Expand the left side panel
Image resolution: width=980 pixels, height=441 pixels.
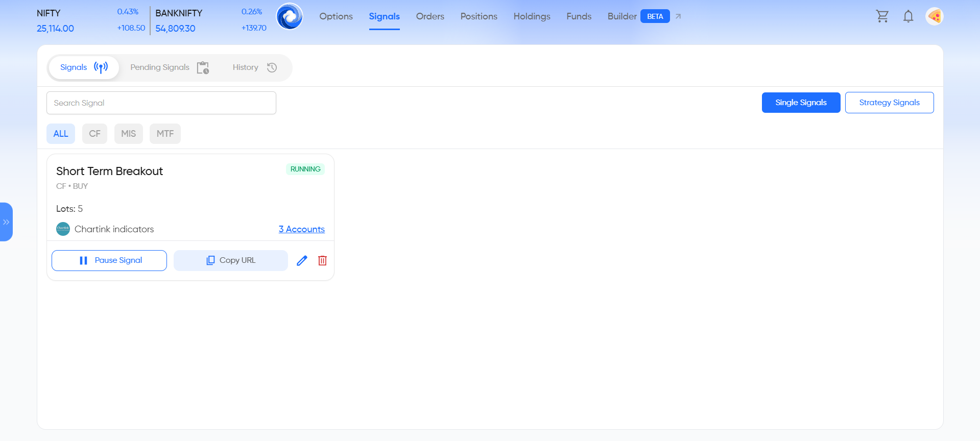[x=6, y=222]
